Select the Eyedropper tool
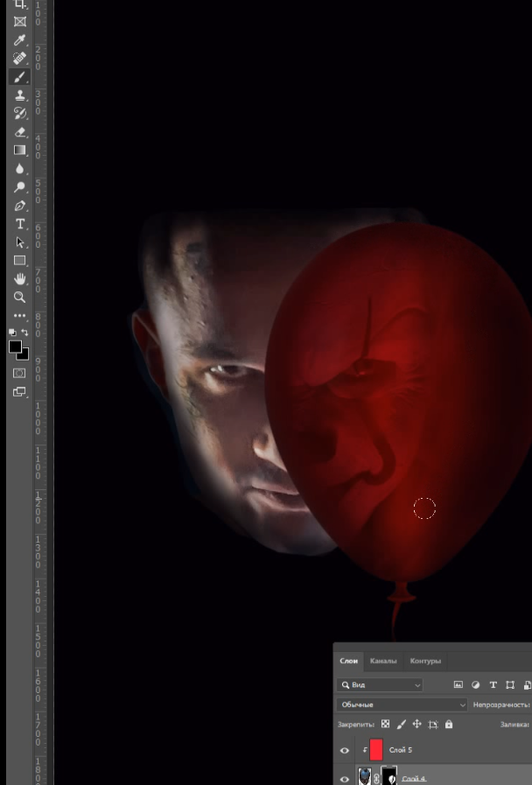The image size is (532, 785). [x=19, y=40]
